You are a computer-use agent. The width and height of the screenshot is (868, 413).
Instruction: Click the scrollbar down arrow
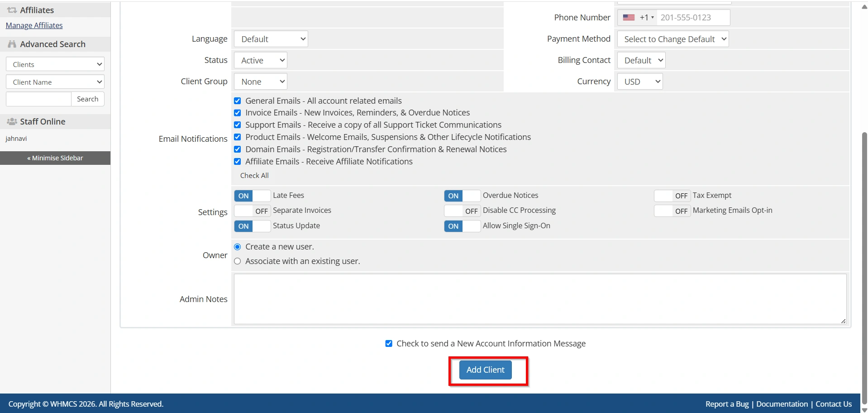pos(864,410)
